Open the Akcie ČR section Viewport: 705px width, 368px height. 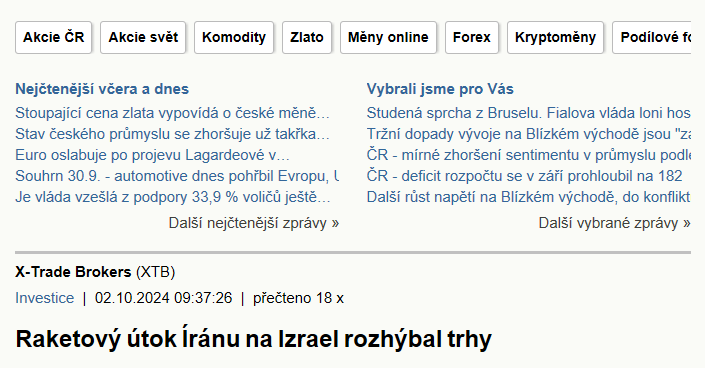[54, 37]
